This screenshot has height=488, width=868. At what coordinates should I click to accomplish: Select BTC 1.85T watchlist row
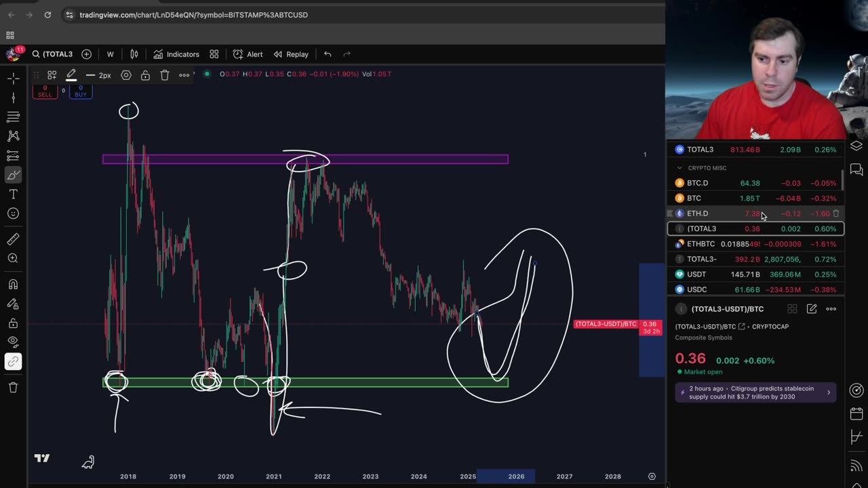coord(755,199)
